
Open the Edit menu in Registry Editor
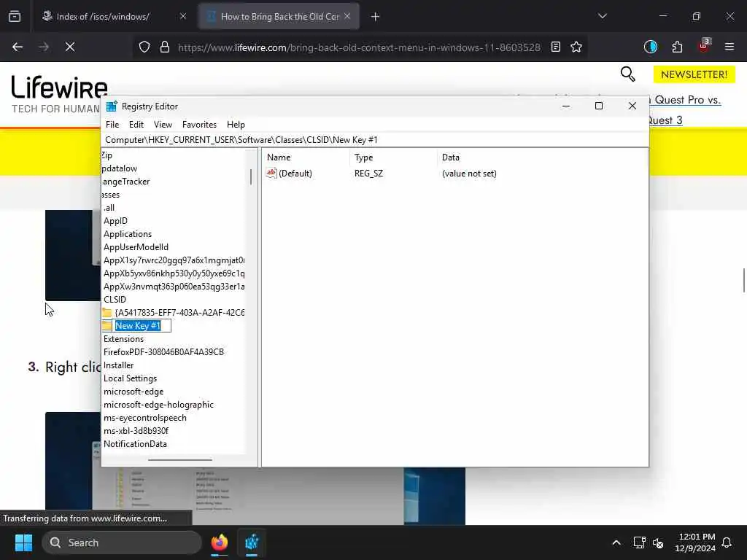pyautogui.click(x=136, y=125)
